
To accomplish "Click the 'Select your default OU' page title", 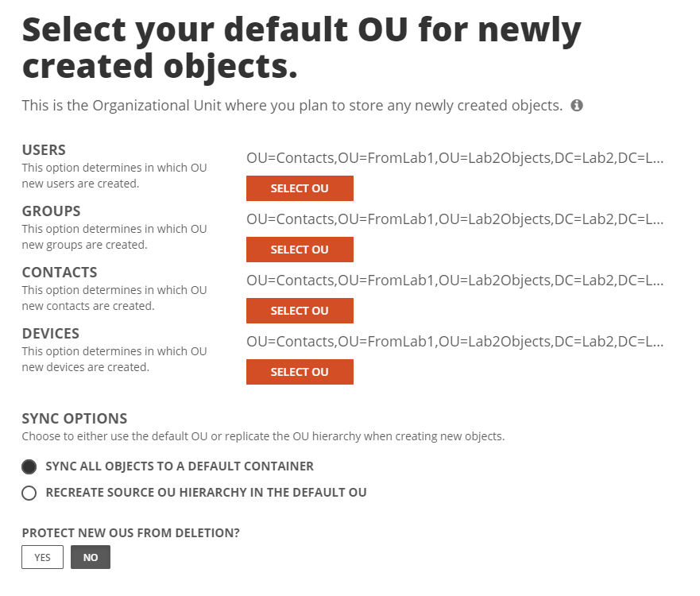I will 301,49.
